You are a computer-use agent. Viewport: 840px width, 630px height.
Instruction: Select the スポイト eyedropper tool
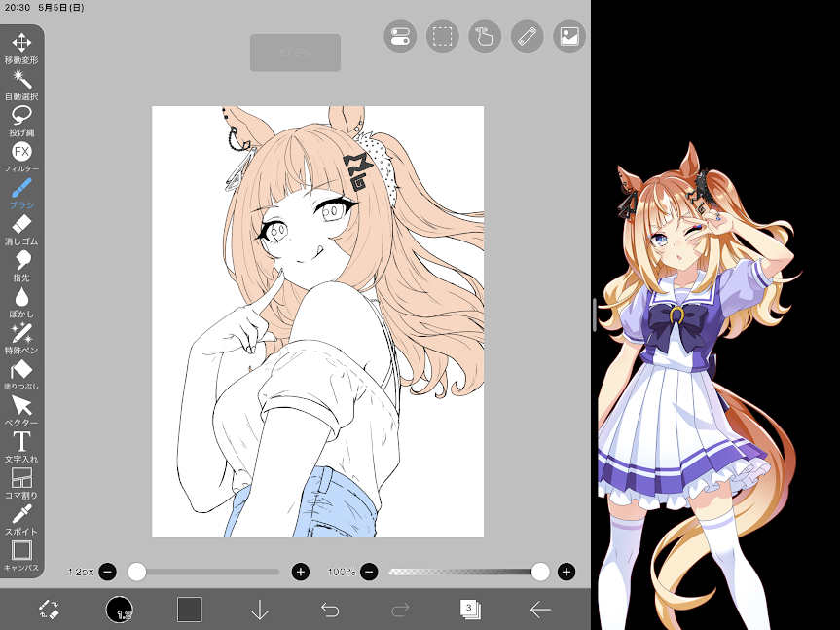point(21,519)
